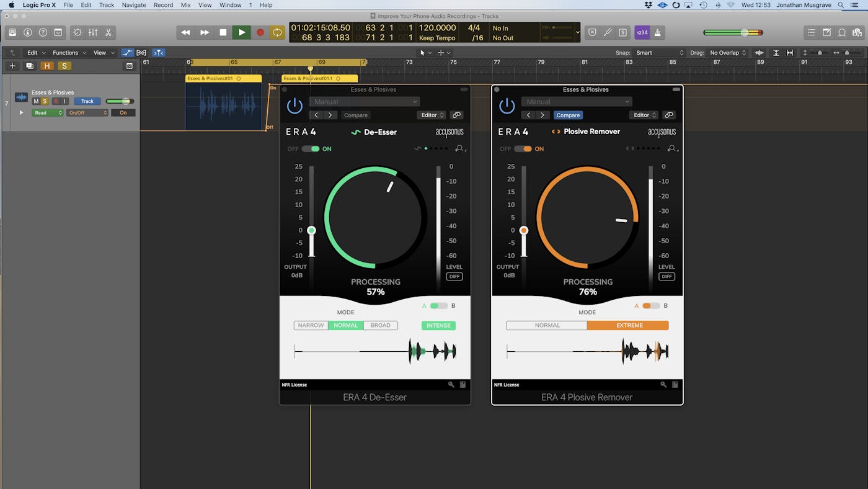Image resolution: width=868 pixels, height=489 pixels.
Task: Click the Replace mode shield icon
Action: click(592, 32)
